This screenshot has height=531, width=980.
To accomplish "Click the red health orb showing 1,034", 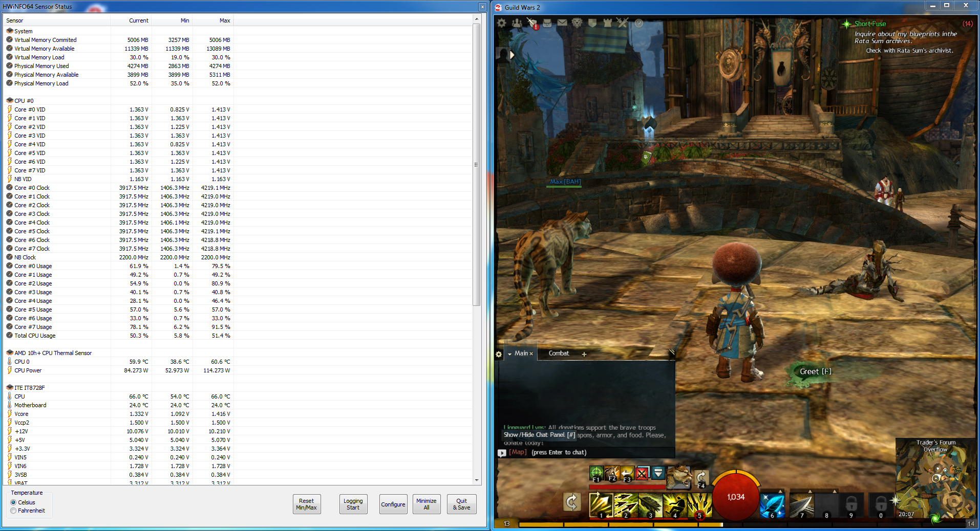I will coord(736,497).
